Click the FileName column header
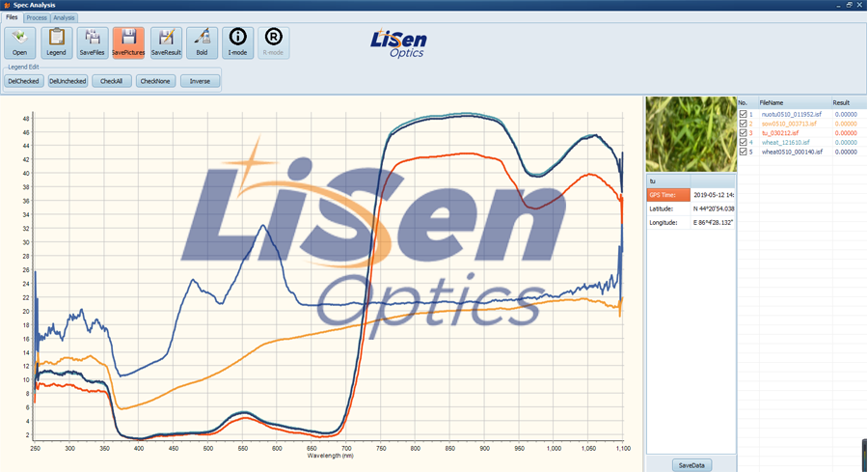868x472 pixels. pyautogui.click(x=795, y=102)
